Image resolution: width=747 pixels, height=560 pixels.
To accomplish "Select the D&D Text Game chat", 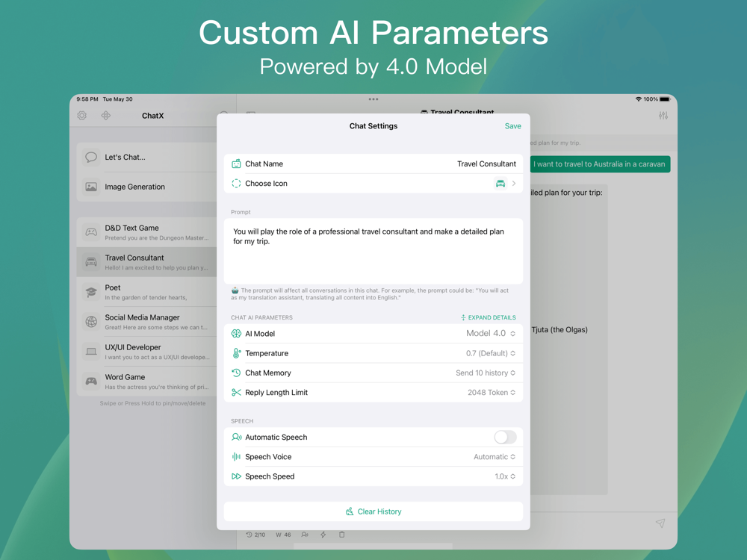I will [146, 232].
